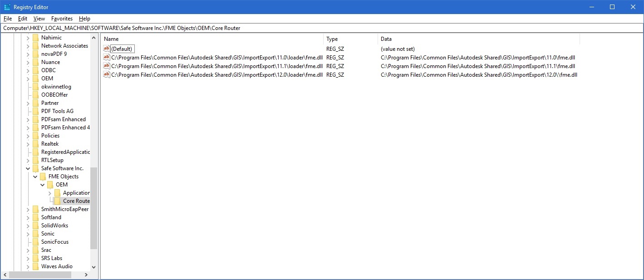Select the Realtek folder icon

pyautogui.click(x=36, y=144)
